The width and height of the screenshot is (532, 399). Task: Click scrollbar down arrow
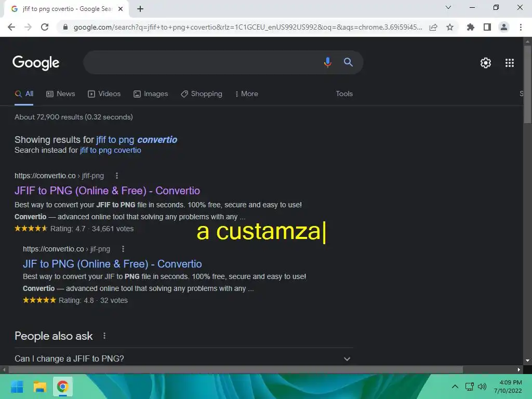pos(527,361)
